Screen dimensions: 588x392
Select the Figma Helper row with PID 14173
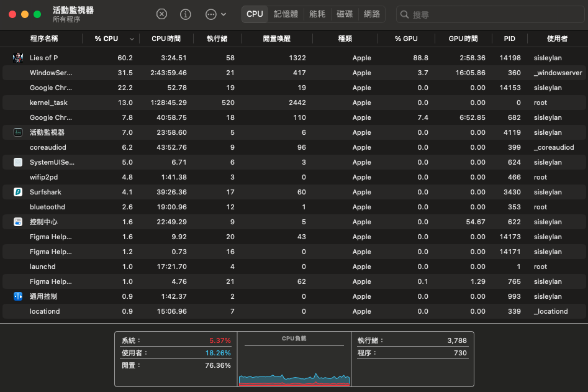tap(294, 237)
